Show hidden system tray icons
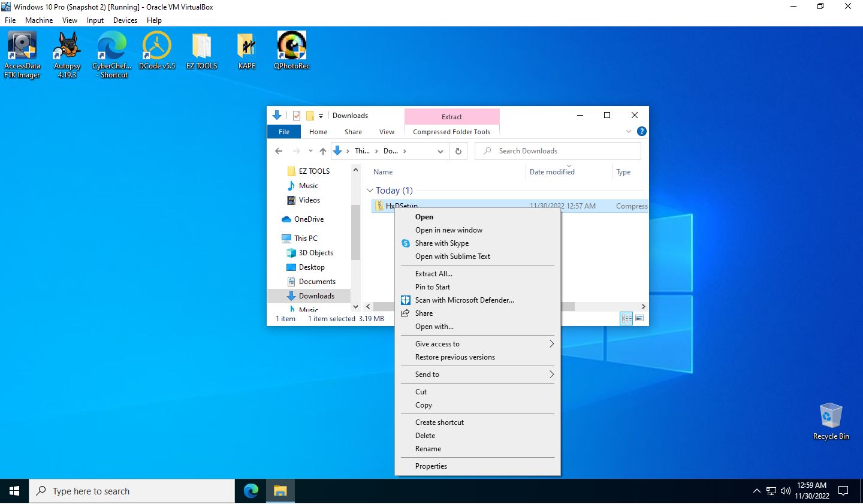 click(756, 491)
